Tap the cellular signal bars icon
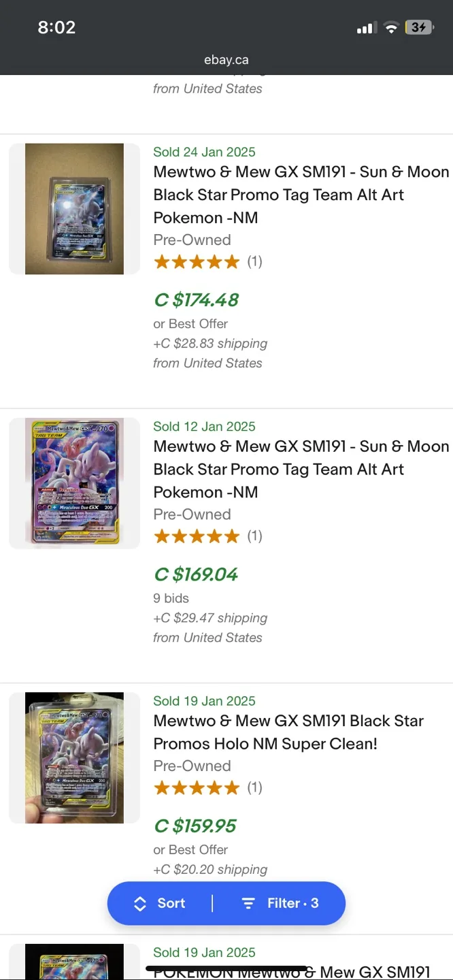The width and height of the screenshot is (453, 980). pyautogui.click(x=366, y=27)
